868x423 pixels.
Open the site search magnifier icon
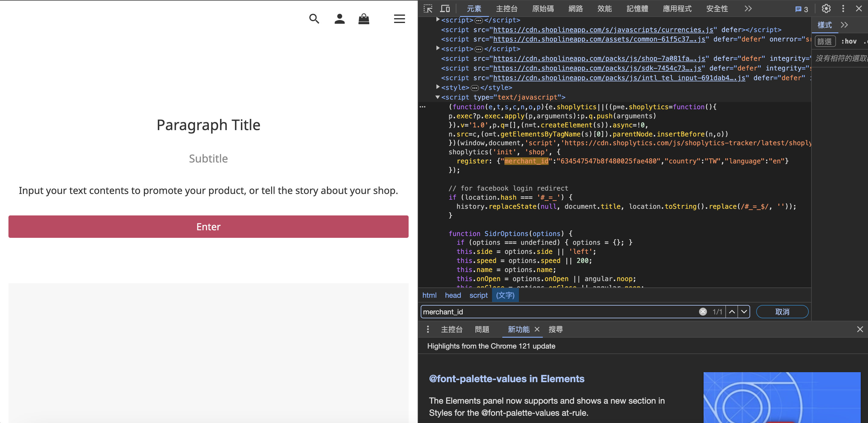(314, 19)
